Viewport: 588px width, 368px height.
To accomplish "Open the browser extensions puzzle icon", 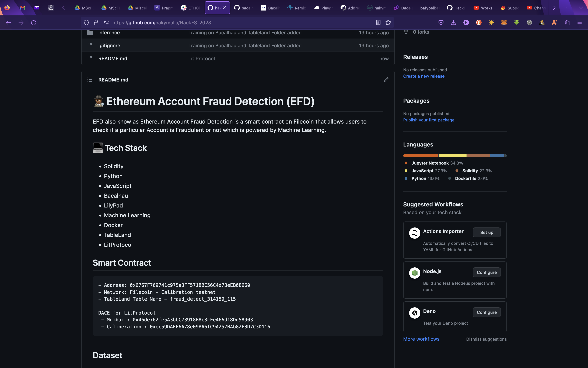I will 567,23.
